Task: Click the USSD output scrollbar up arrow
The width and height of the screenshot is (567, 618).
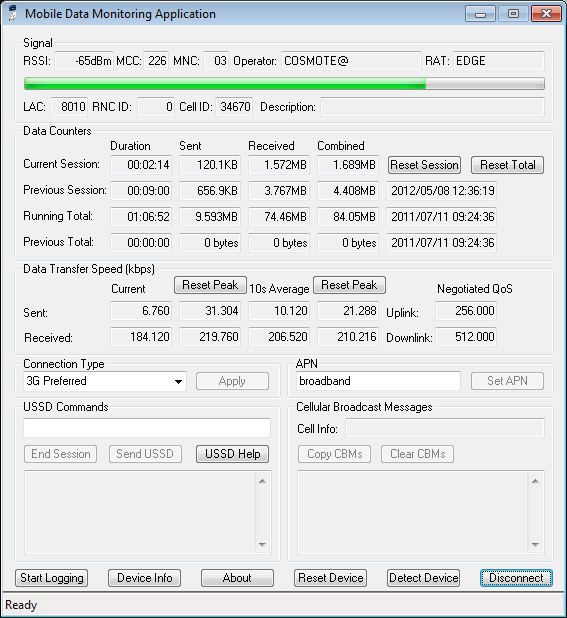Action: tap(262, 481)
